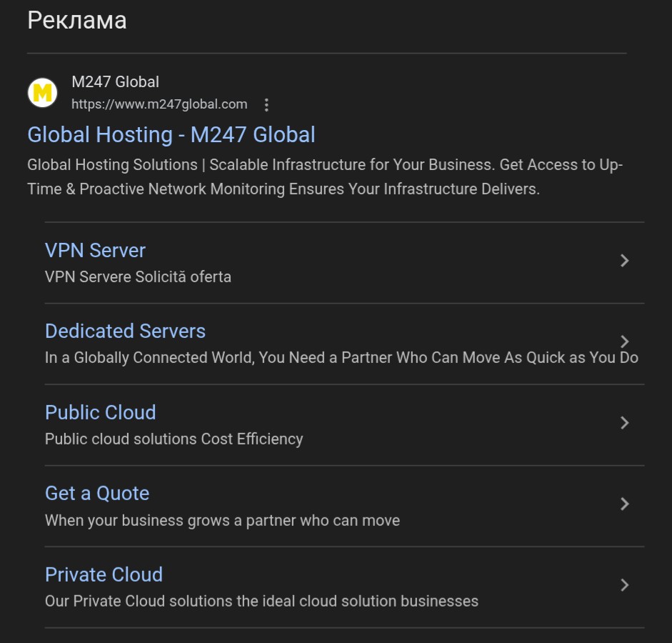Expand the Dedicated Servers row chevron
672x643 pixels.
coord(624,342)
